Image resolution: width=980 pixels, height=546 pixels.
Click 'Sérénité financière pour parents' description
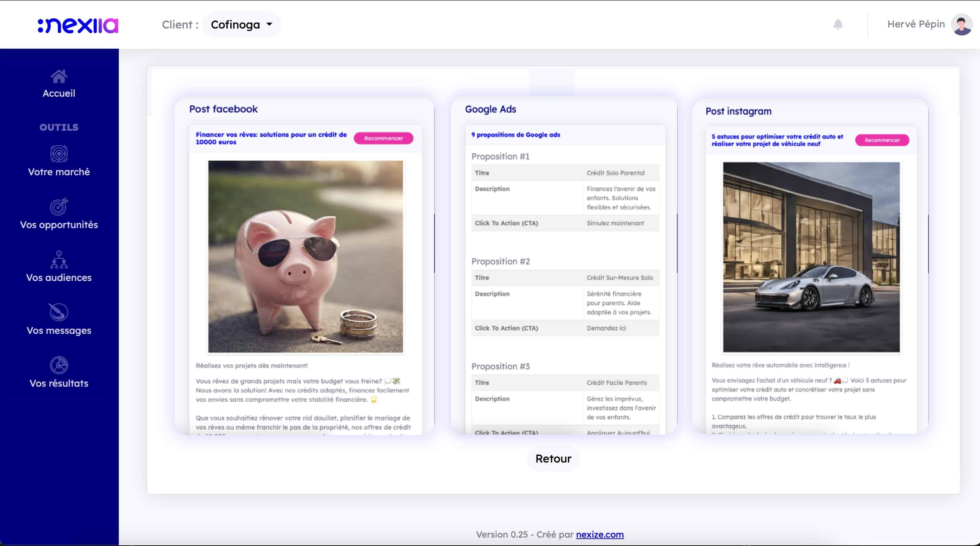tap(621, 303)
